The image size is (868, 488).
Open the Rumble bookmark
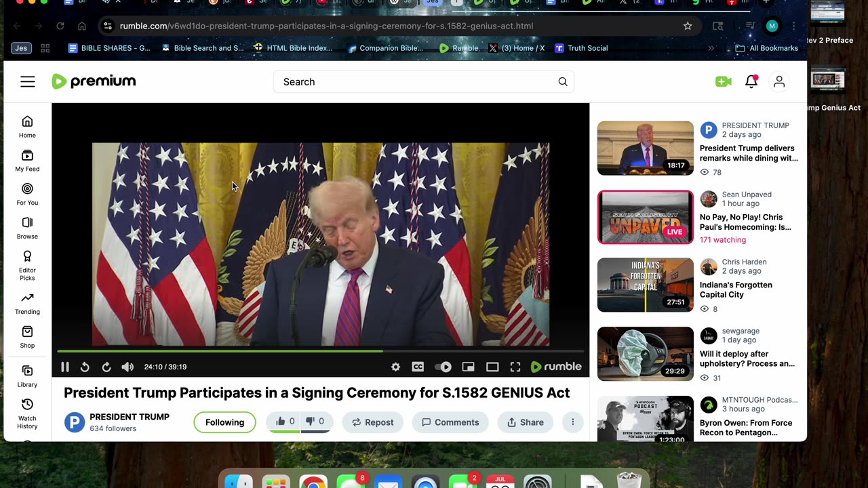458,48
